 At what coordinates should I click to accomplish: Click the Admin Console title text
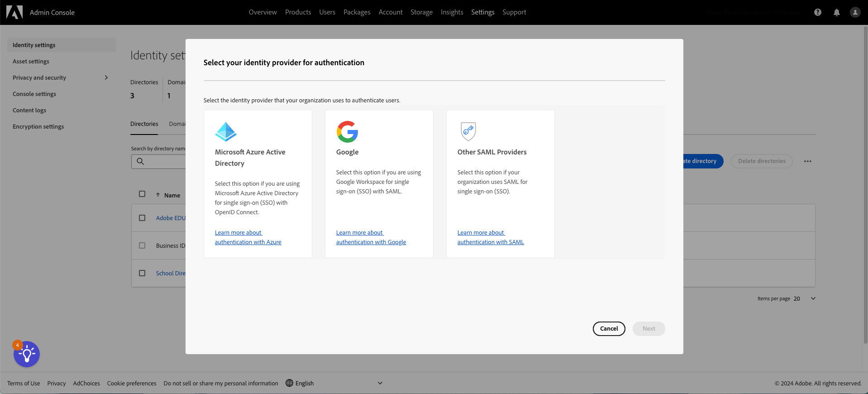point(52,12)
